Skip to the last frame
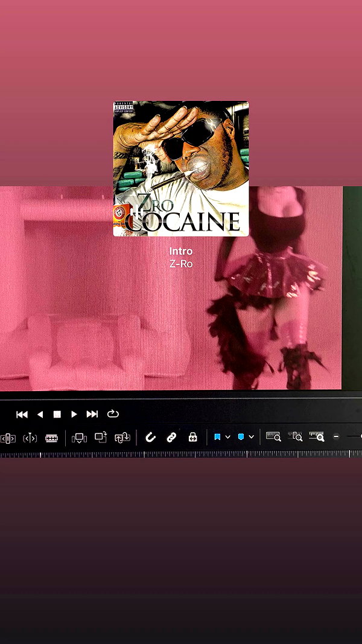 92,415
